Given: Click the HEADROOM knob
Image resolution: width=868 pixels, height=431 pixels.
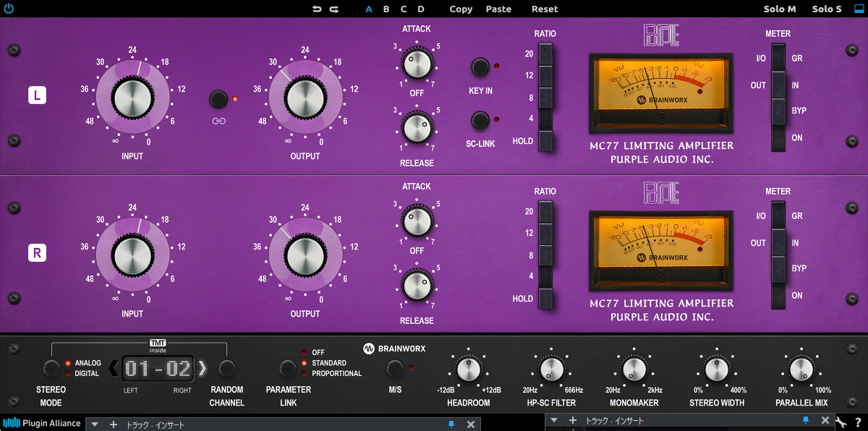Looking at the screenshot, I should (469, 370).
